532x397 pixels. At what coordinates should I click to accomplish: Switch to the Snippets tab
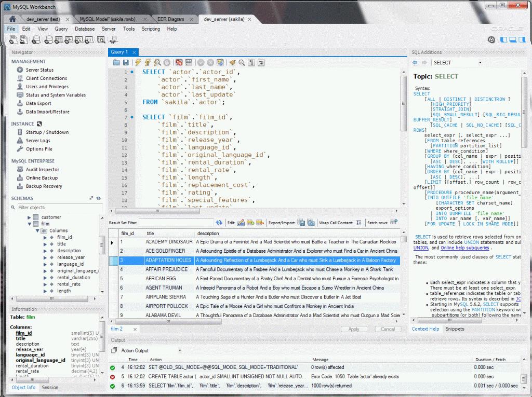(x=455, y=329)
